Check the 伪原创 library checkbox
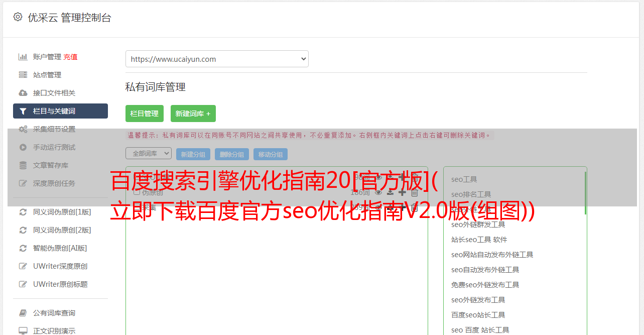This screenshot has width=644, height=335. click(x=137, y=192)
